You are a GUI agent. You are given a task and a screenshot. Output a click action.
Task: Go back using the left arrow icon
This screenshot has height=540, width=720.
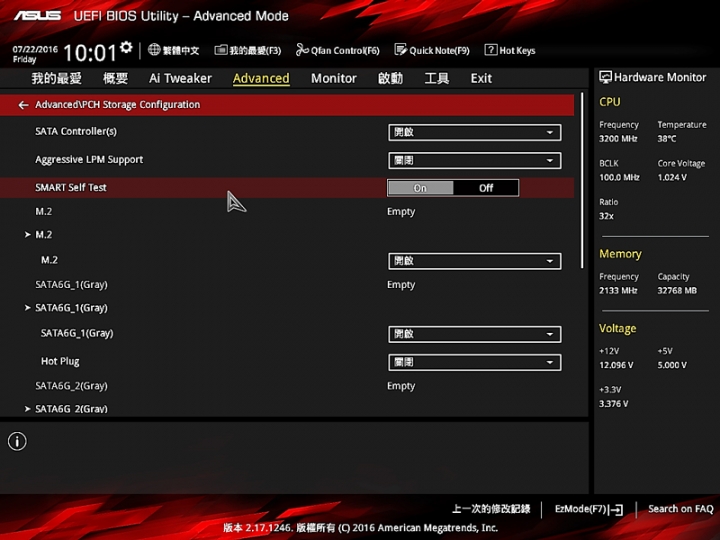click(23, 105)
